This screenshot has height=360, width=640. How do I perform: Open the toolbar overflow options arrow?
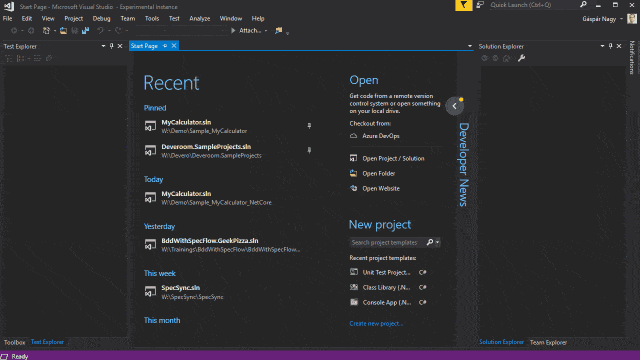point(287,33)
